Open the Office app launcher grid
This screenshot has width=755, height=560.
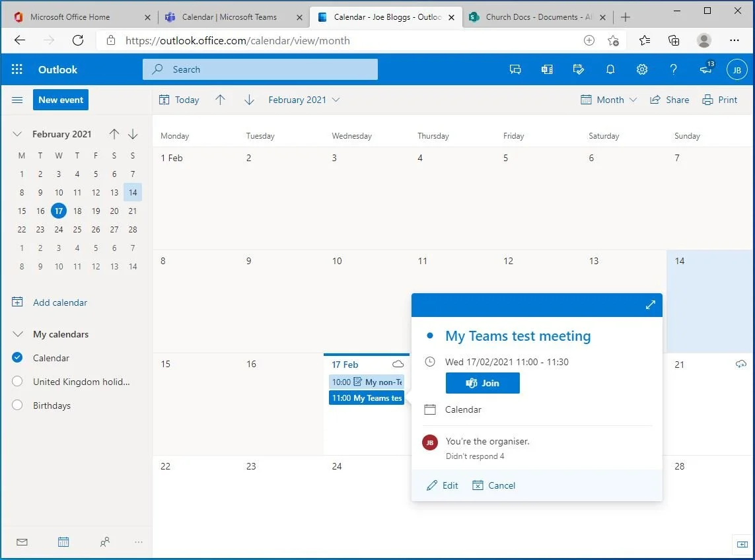pyautogui.click(x=17, y=69)
